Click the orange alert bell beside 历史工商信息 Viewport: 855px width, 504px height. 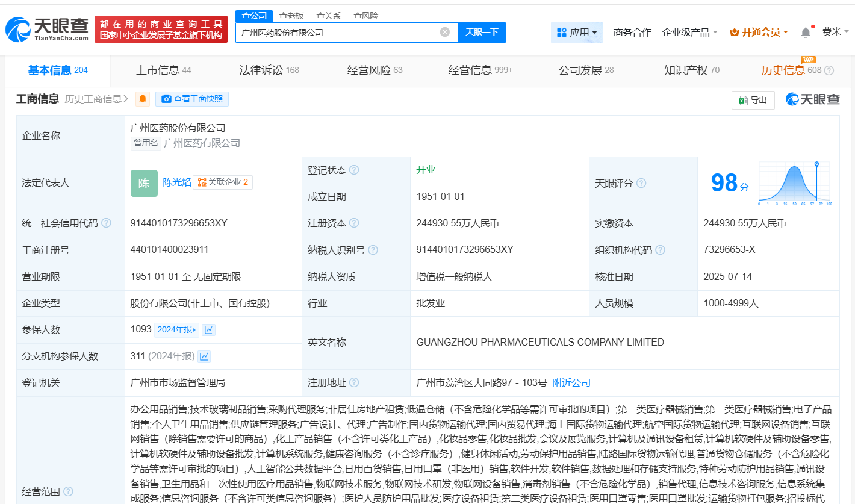[143, 99]
